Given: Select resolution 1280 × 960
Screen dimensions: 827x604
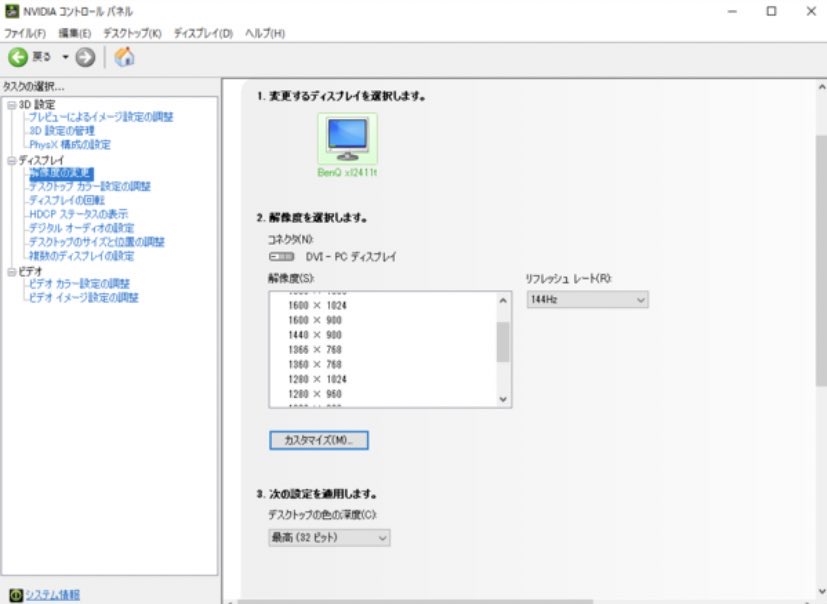Looking at the screenshot, I should click(x=314, y=394).
